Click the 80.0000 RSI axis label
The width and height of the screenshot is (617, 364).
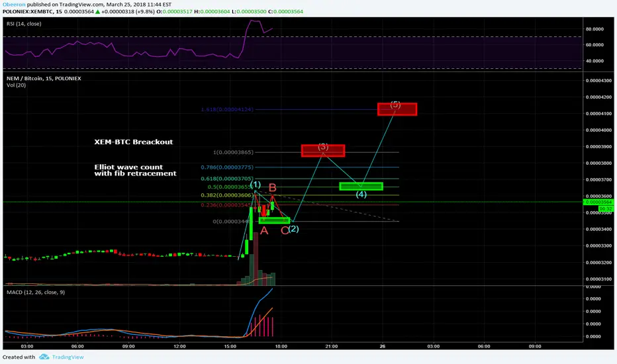coord(595,28)
